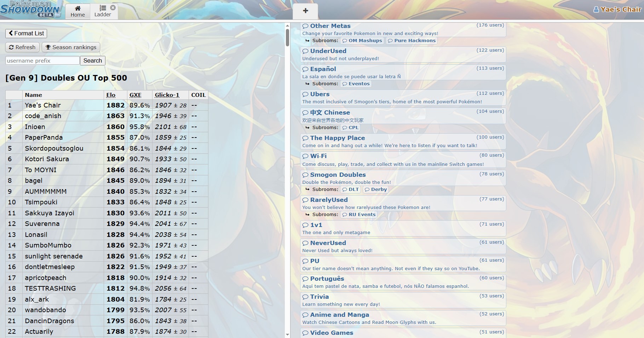Click the COIL column header
644x338 pixels.
pyautogui.click(x=199, y=95)
